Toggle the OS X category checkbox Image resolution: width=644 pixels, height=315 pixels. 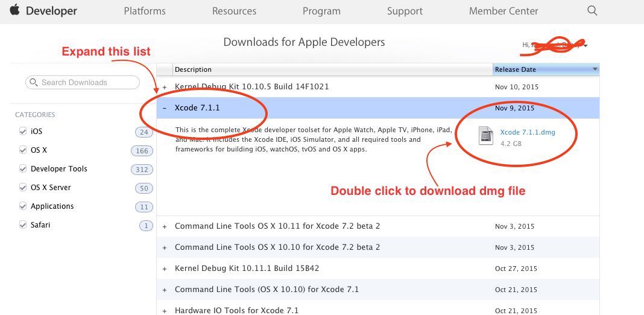pyautogui.click(x=23, y=150)
